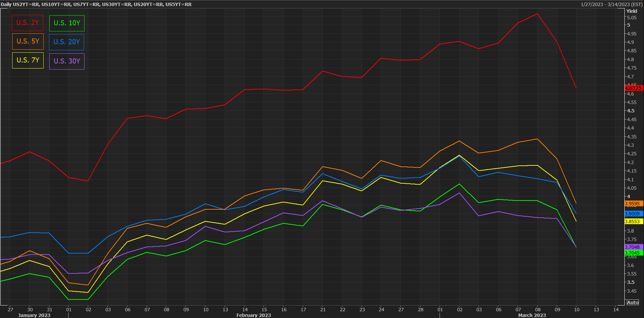Click date 13 under March 2023

(x=596, y=310)
